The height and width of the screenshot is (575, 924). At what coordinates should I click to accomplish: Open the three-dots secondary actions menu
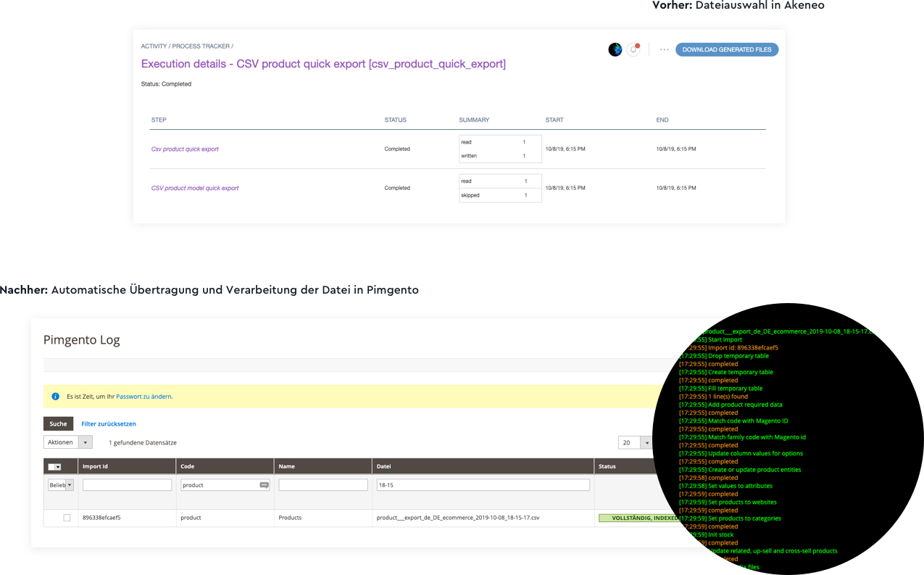(664, 50)
